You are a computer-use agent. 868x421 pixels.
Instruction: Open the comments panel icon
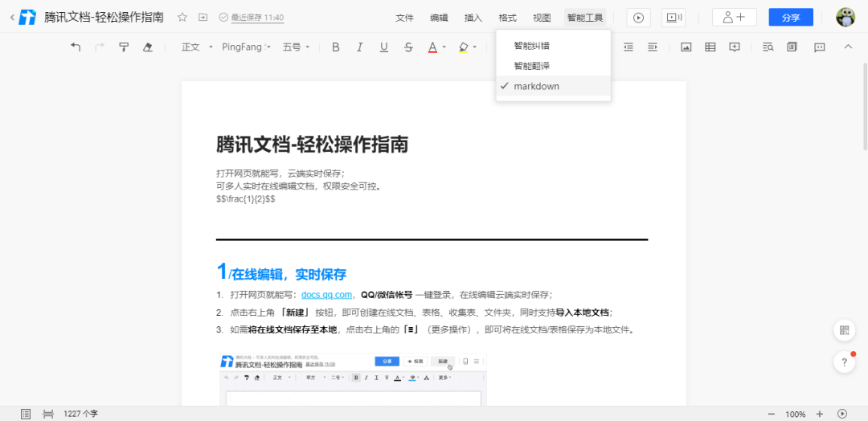coord(820,47)
